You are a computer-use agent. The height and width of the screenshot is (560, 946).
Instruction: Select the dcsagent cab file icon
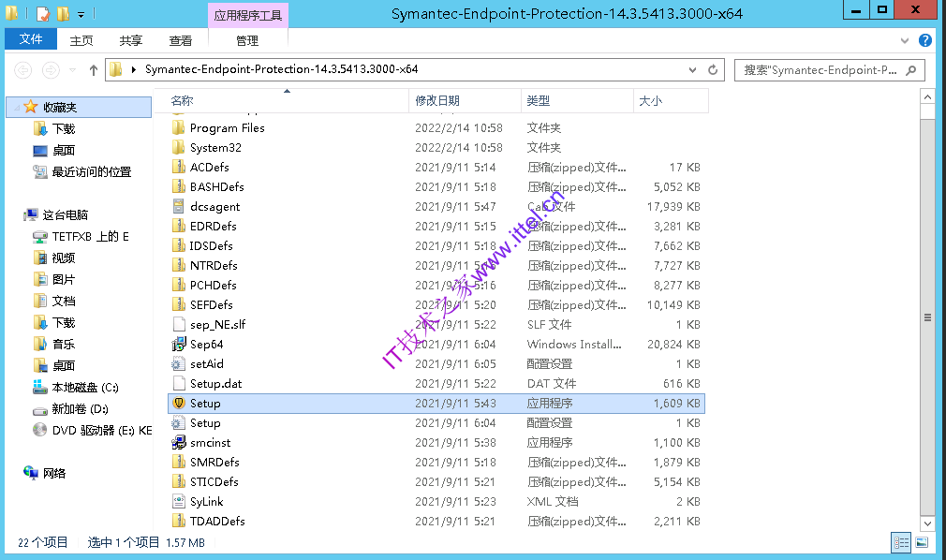point(178,206)
